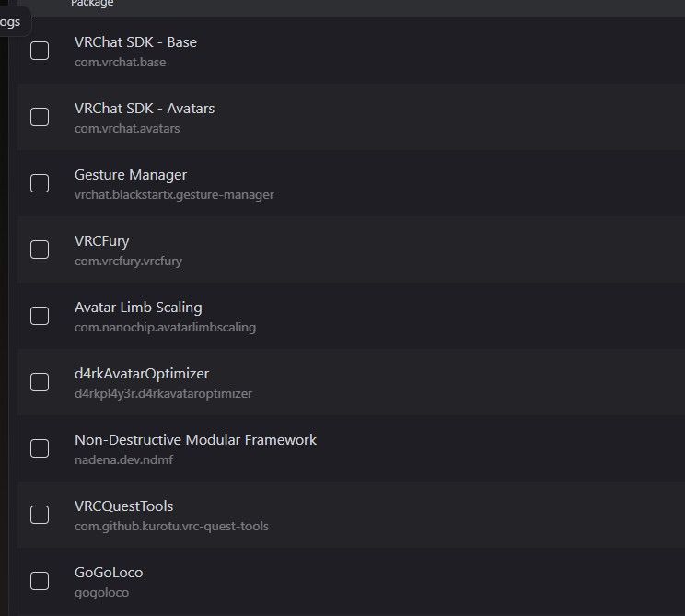This screenshot has width=685, height=616.
Task: Select the GoGoLoco checkbox
Action: (40, 581)
